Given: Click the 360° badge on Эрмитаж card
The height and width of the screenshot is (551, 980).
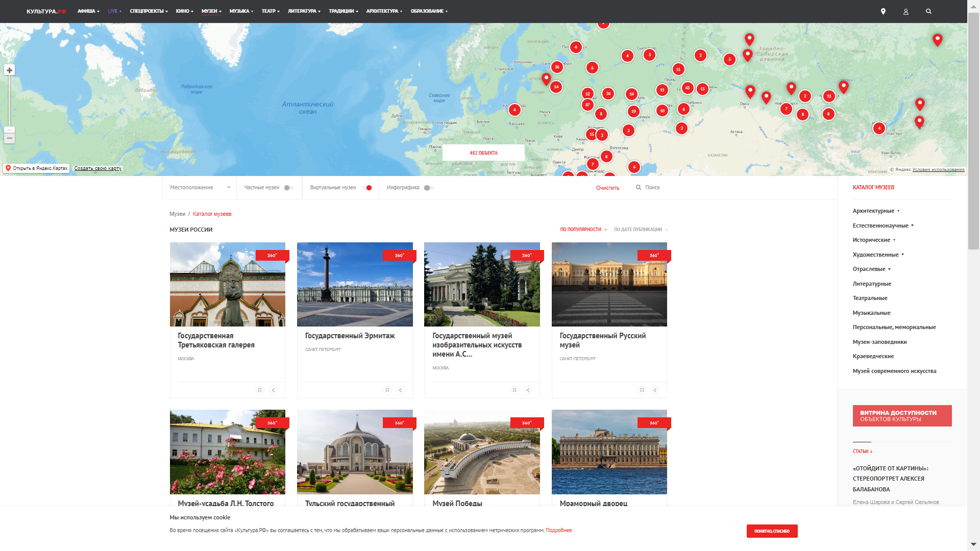Looking at the screenshot, I should coord(399,256).
